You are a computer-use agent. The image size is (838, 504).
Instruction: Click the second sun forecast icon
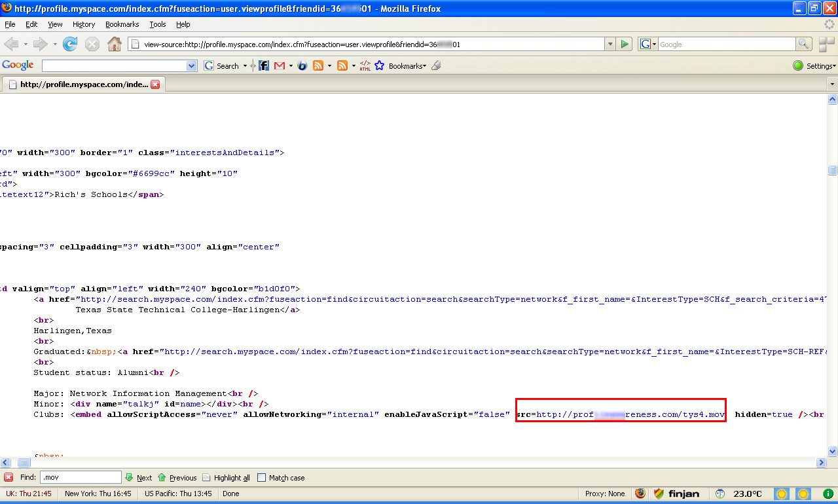[x=803, y=494]
